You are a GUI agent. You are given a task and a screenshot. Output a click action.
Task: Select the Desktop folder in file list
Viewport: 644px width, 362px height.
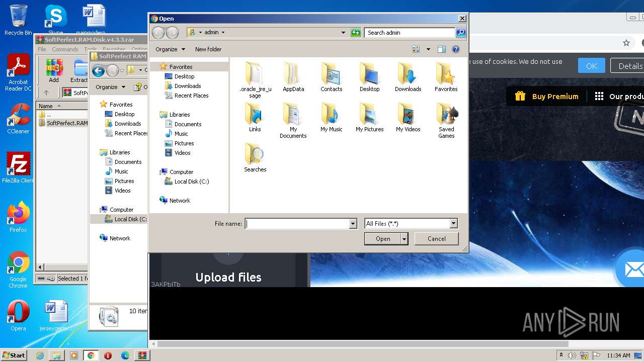coord(369,77)
